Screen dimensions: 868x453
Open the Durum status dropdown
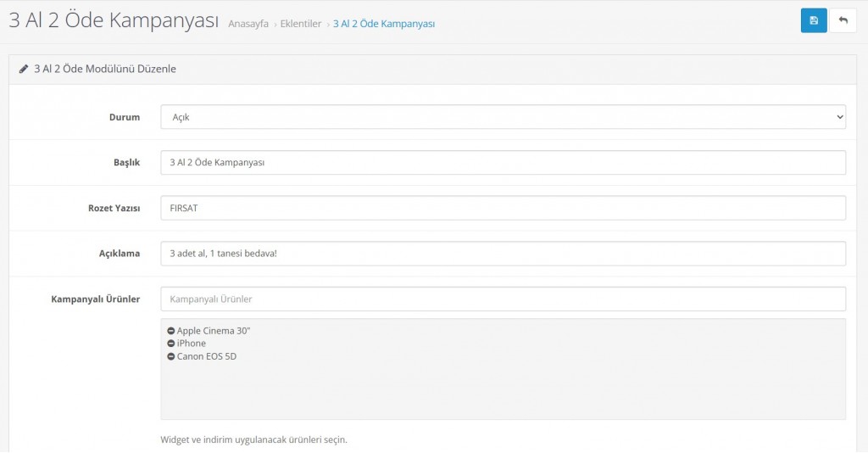[503, 117]
